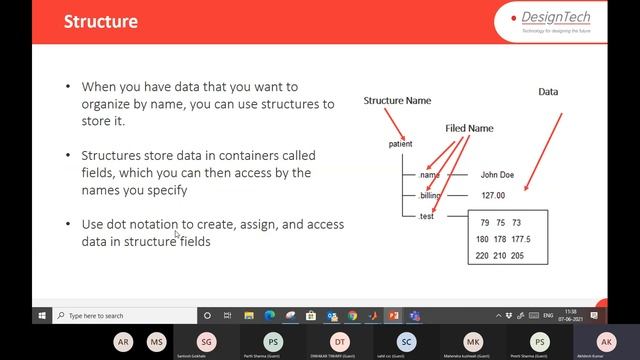Image resolution: width=640 pixels, height=360 pixels.
Task: Click the '.billing' field in diagram
Action: [x=429, y=196]
